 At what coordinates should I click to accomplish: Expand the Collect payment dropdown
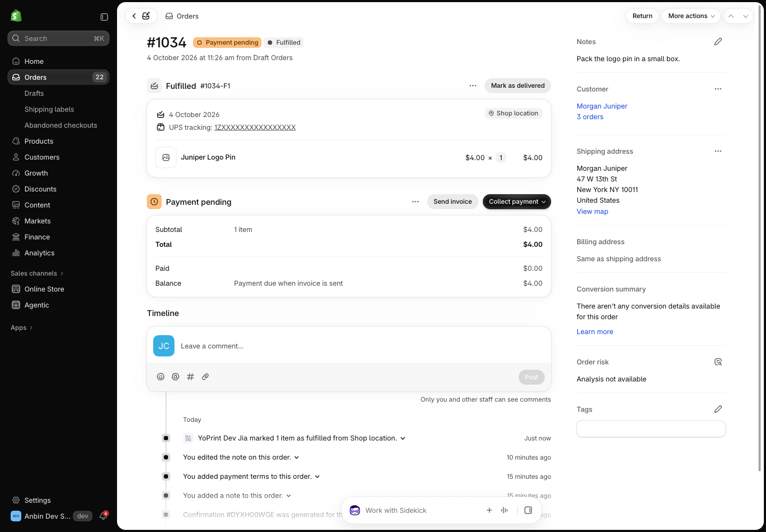(x=517, y=202)
